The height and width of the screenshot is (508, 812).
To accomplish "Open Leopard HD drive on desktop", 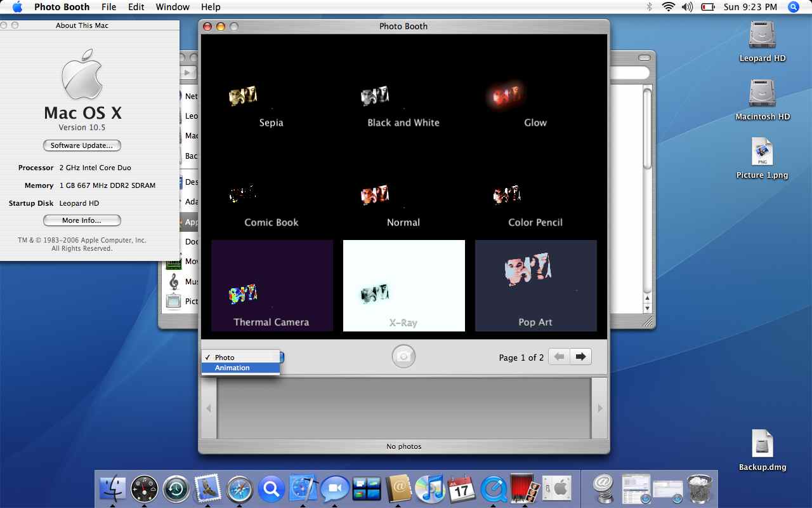I will point(762,41).
